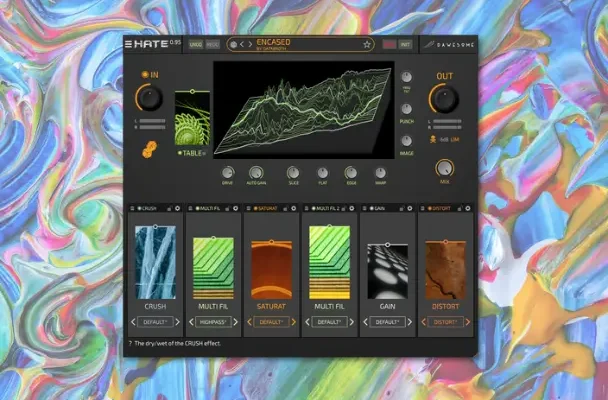This screenshot has height=400, width=608.
Task: Click the UNDO button
Action: (x=195, y=44)
